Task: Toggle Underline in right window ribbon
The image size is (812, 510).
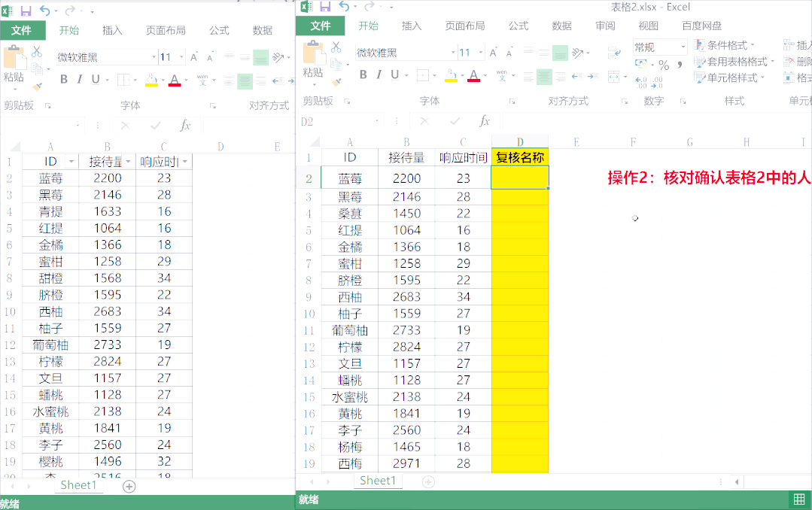Action: pyautogui.click(x=394, y=75)
